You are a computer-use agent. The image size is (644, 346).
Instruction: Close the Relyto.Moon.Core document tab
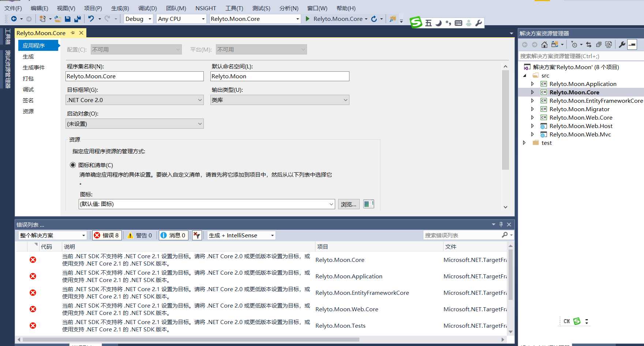tap(81, 33)
